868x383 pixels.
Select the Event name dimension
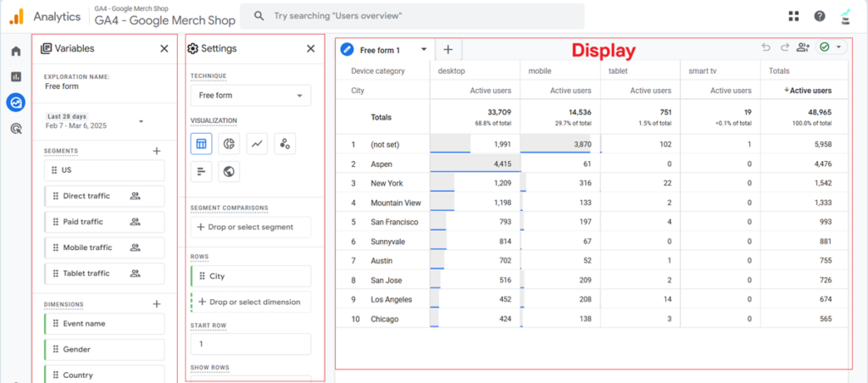104,324
